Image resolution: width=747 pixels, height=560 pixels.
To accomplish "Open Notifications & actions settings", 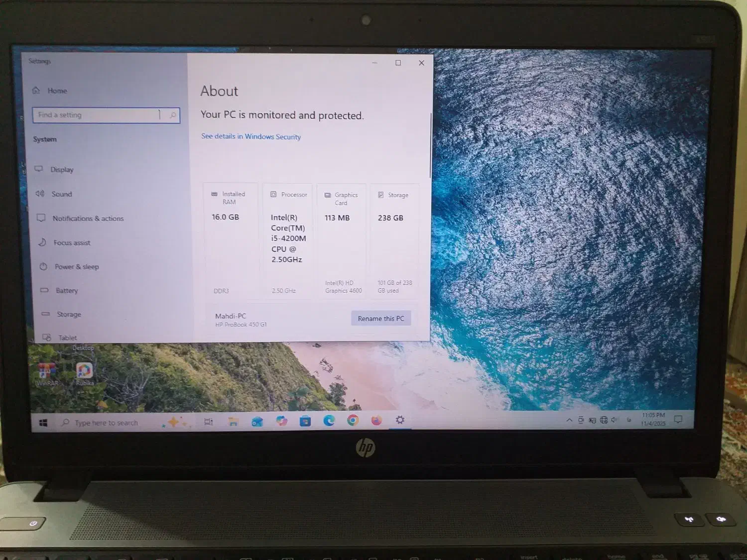I will tap(88, 219).
